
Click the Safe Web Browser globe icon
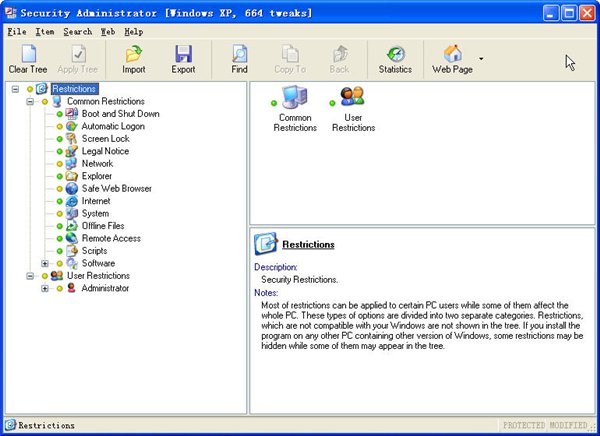pos(72,188)
